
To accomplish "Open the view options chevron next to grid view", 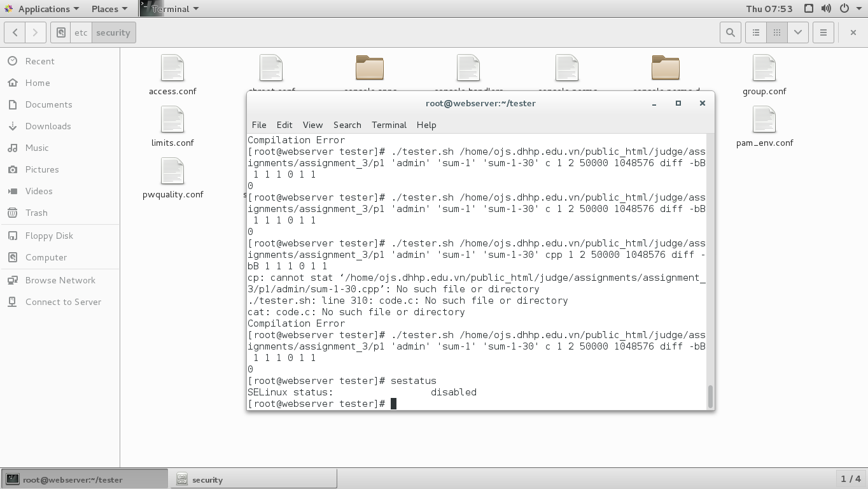I will point(797,32).
